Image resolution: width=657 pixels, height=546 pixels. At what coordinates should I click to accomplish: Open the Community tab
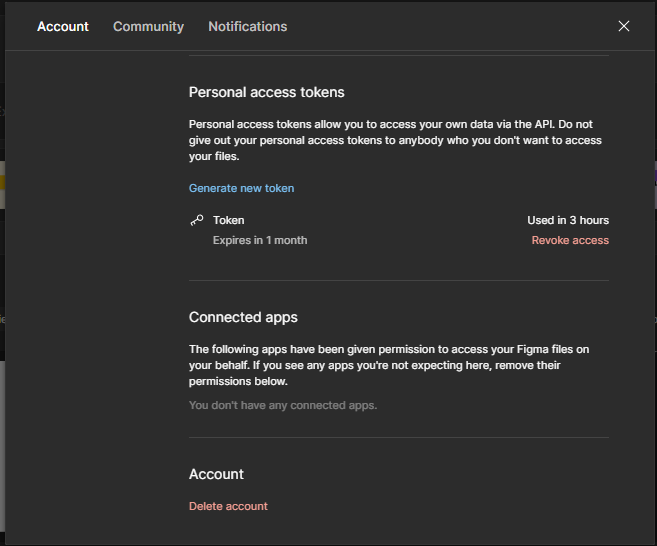tap(148, 26)
